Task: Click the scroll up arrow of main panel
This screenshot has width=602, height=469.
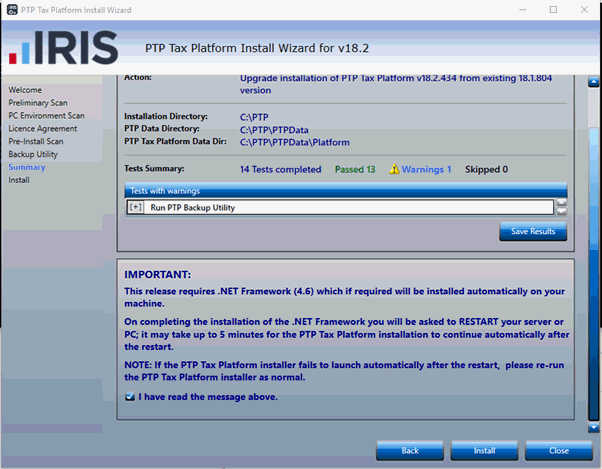Action: pos(594,82)
